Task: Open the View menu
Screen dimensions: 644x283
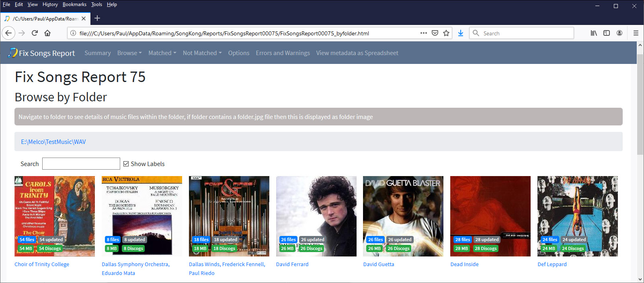Action: pos(33,4)
